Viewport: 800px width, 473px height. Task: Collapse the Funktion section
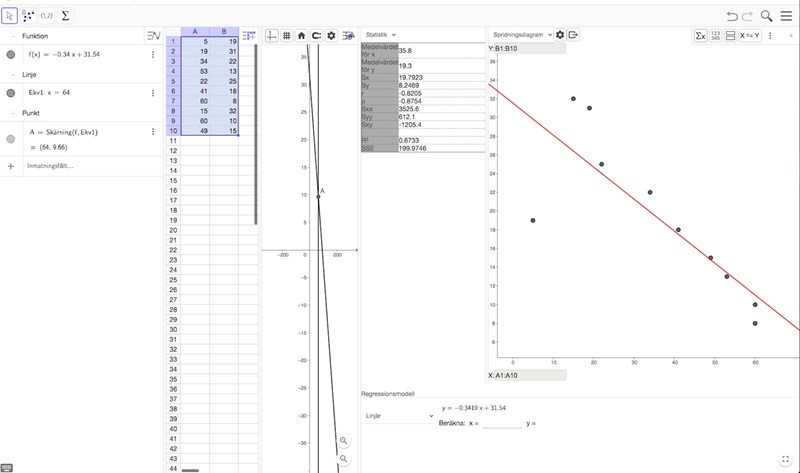coord(12,36)
